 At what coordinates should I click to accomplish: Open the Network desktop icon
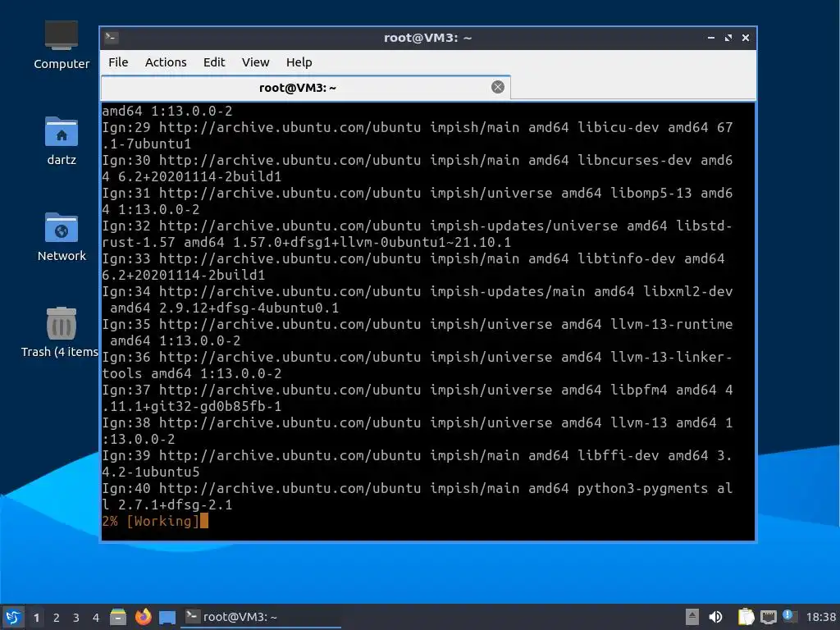(x=62, y=237)
